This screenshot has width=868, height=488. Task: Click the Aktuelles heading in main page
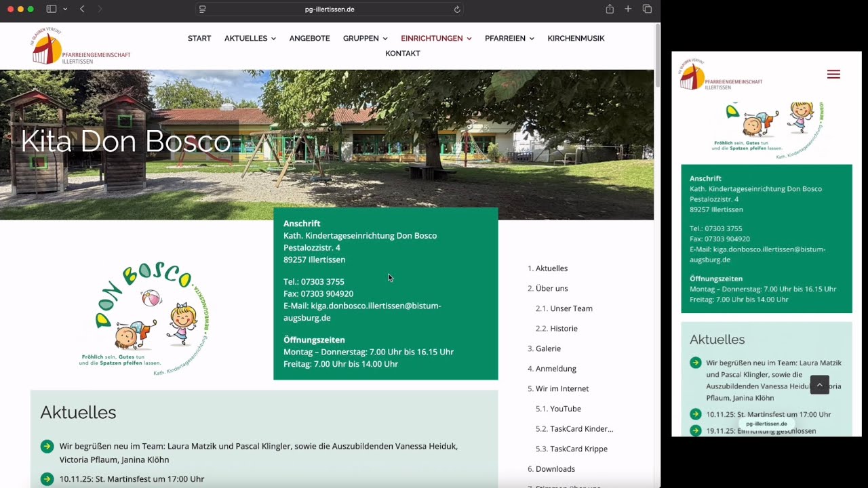click(78, 412)
